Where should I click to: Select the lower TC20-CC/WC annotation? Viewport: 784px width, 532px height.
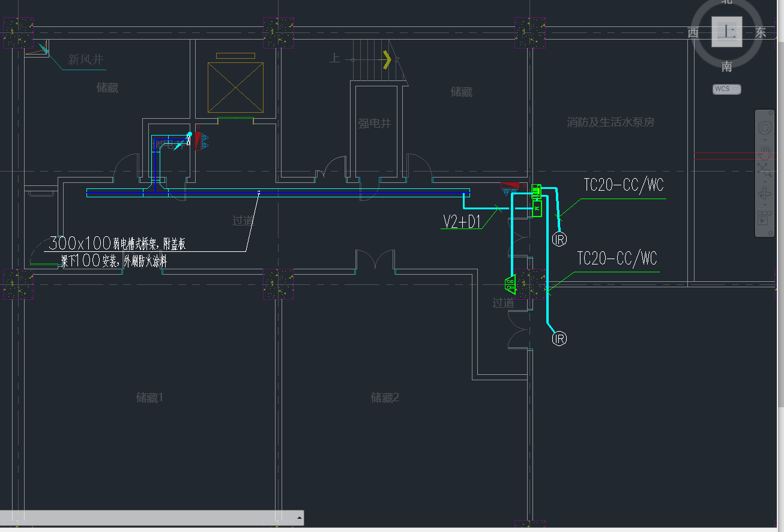[x=617, y=259]
